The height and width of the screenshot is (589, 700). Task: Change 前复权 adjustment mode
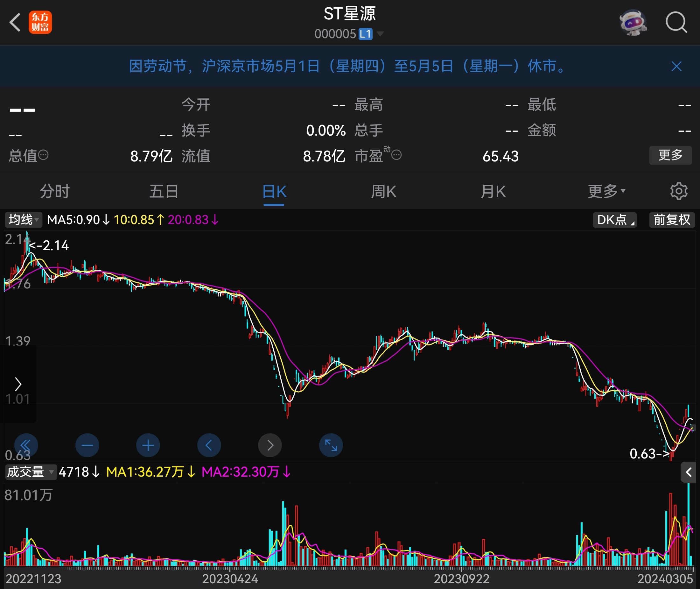[x=672, y=220]
